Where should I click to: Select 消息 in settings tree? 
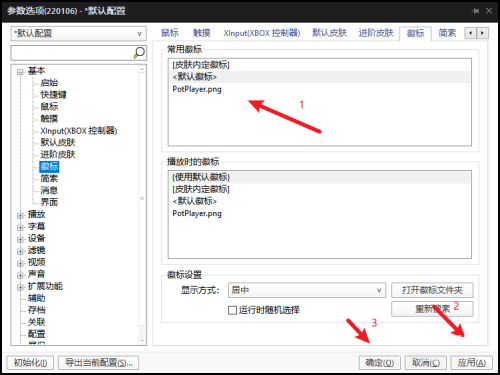(49, 191)
